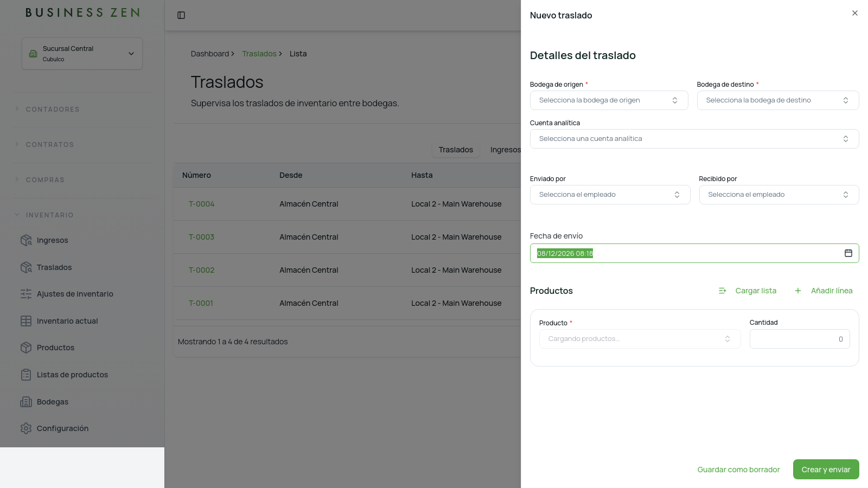Toggle the sidebar panel icon

tap(181, 15)
